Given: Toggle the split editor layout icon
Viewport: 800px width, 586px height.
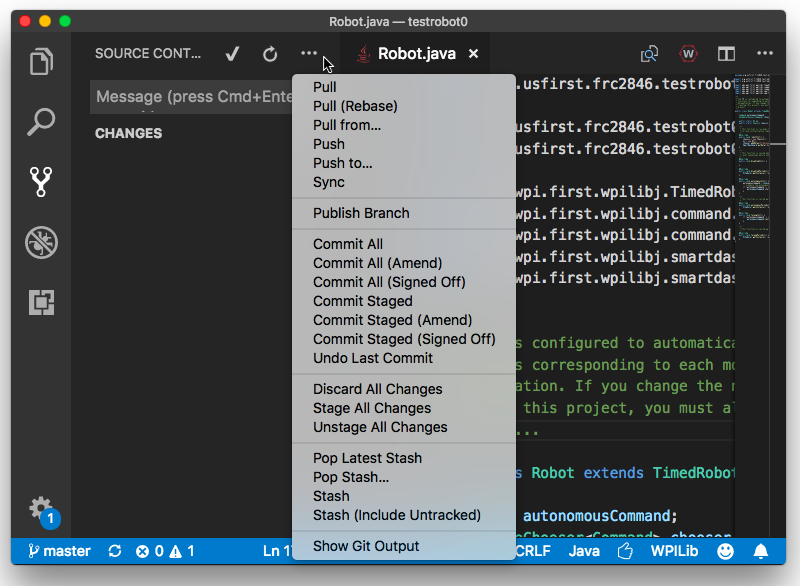Looking at the screenshot, I should 725,54.
